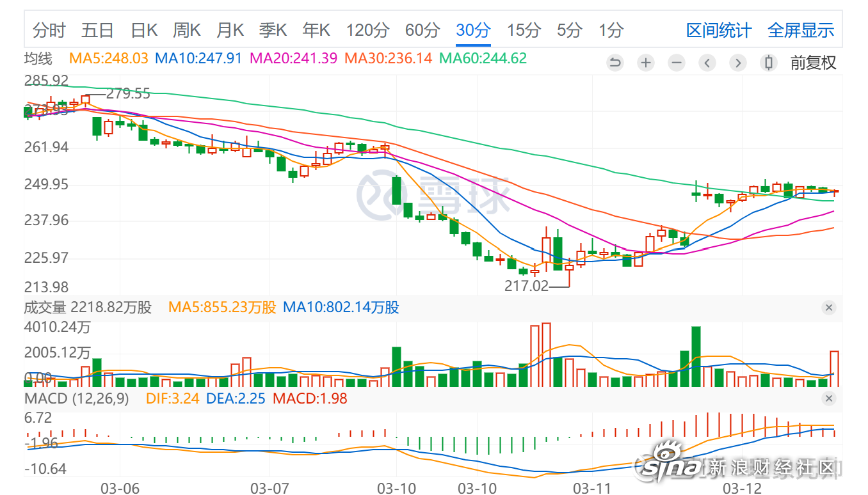The width and height of the screenshot is (868, 495).
Task: Click the 03-12 date axis label
Action: (743, 487)
